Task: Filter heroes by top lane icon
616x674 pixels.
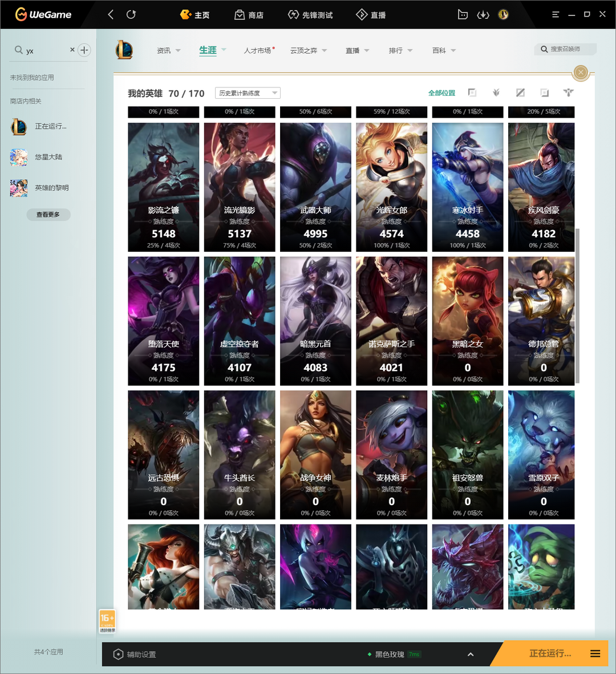Action: pyautogui.click(x=472, y=92)
